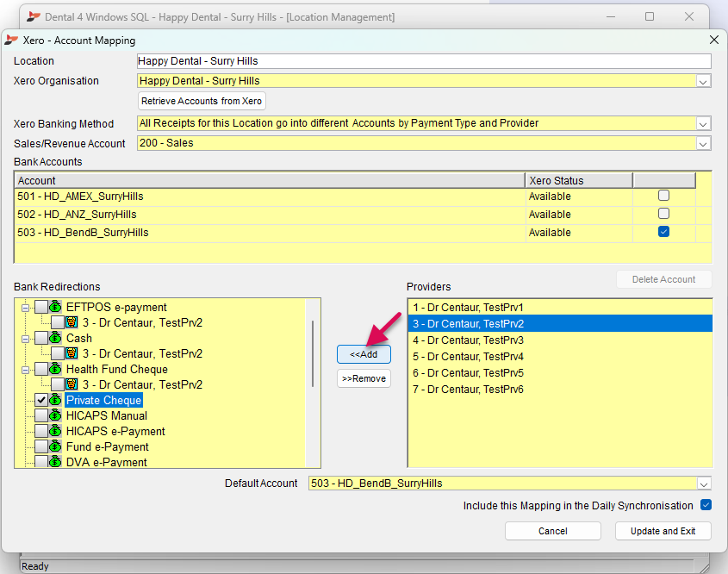Select the EFTPOS e-payment tree label

point(116,307)
